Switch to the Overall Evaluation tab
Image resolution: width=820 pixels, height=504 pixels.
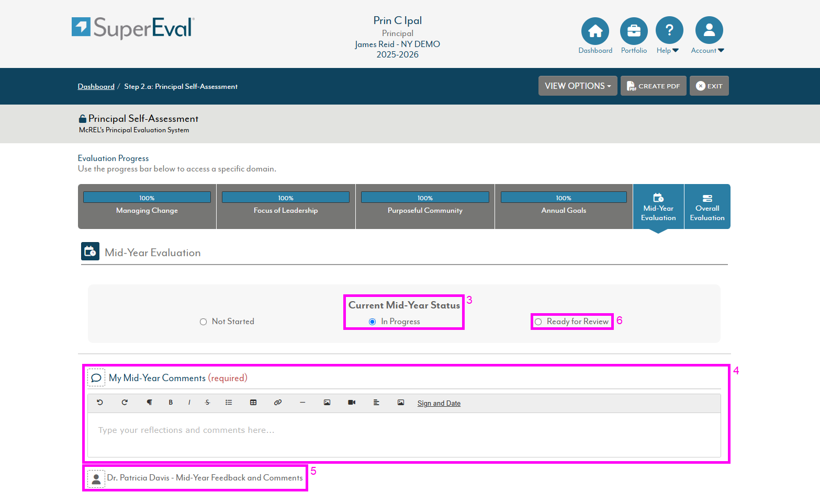[707, 207]
